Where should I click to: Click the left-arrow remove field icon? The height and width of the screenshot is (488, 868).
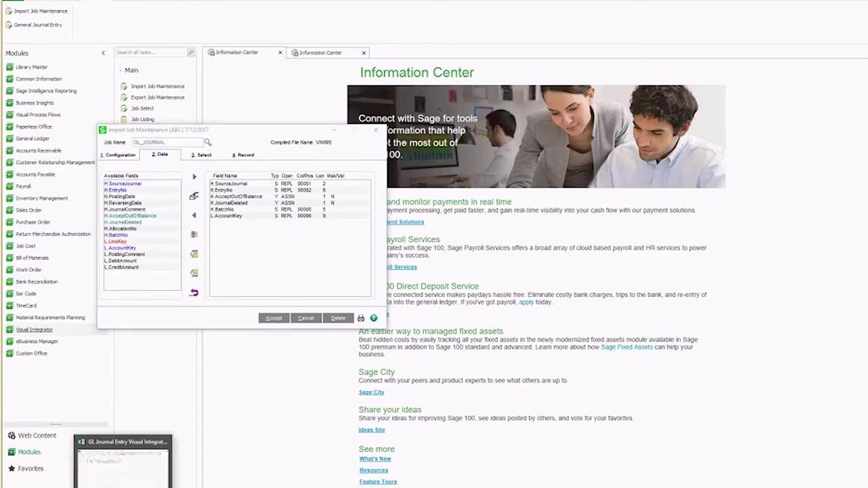194,216
